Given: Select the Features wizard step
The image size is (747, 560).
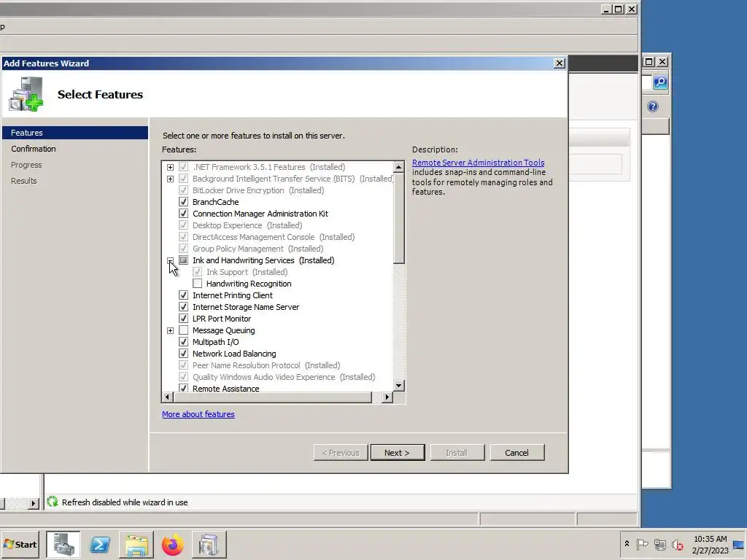Looking at the screenshot, I should (75, 133).
